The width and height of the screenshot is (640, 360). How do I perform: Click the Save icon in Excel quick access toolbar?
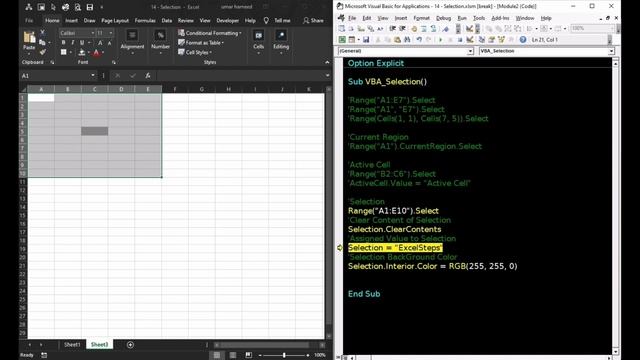pyautogui.click(x=90, y=7)
